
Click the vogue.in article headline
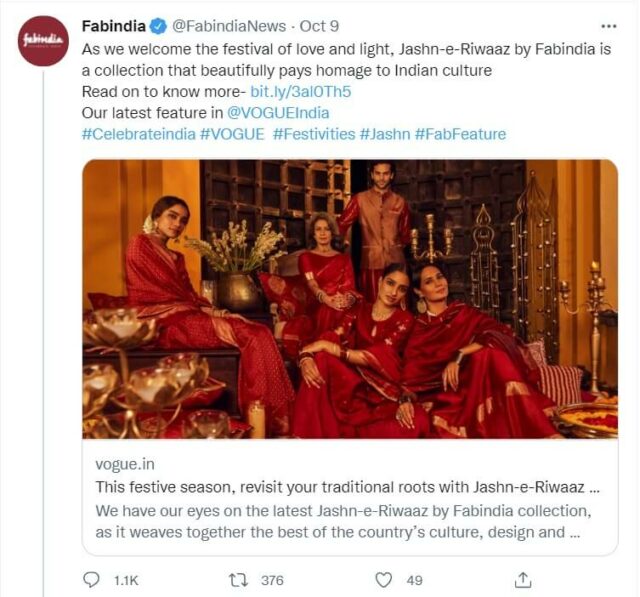(347, 488)
